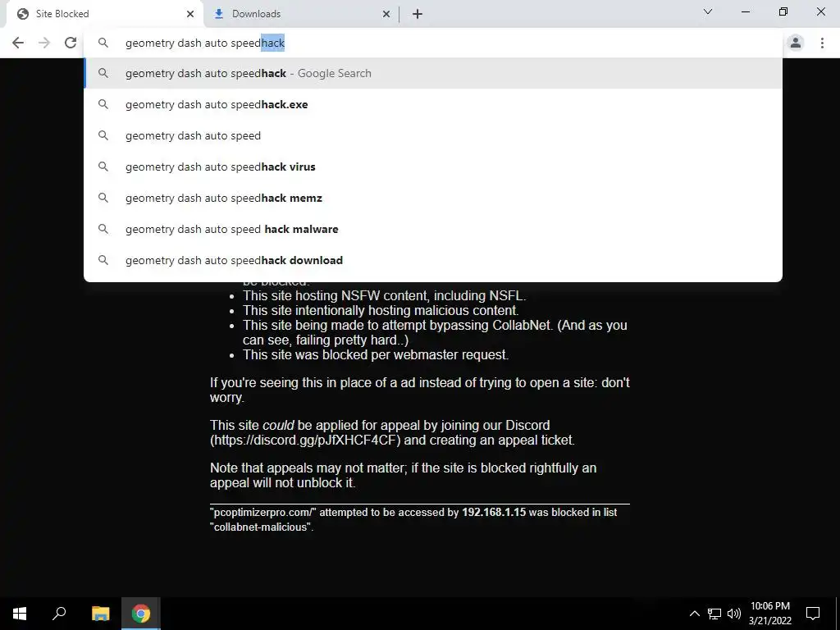Open Windows taskbar search

coord(59,614)
